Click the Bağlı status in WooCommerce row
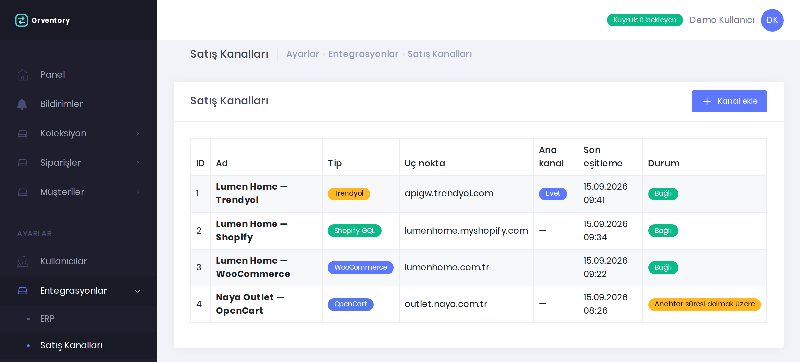 [663, 268]
